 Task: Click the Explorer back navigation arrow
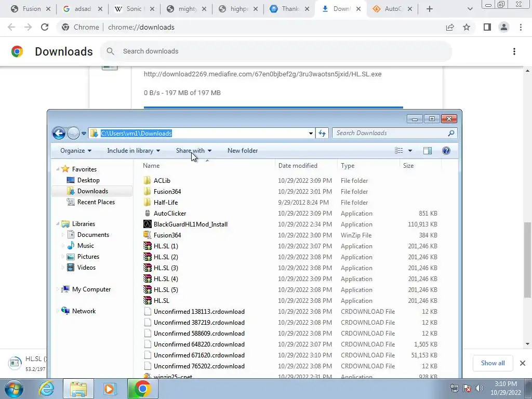[59, 134]
